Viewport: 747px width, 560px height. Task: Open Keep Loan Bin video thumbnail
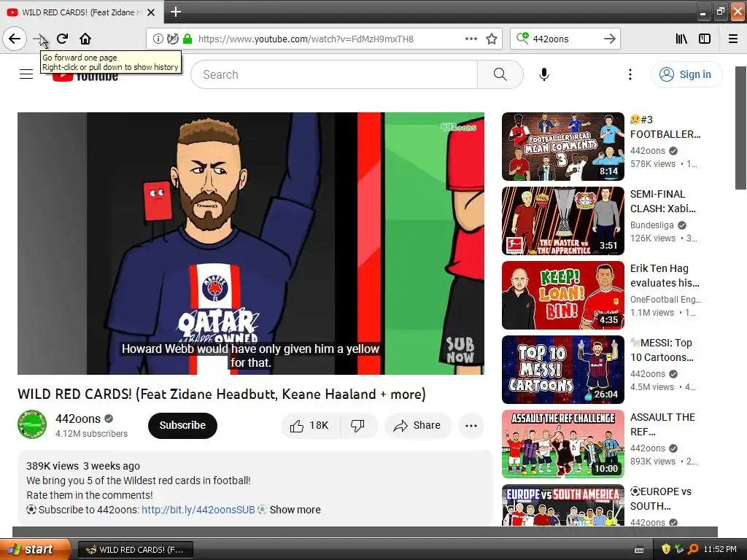pos(563,295)
